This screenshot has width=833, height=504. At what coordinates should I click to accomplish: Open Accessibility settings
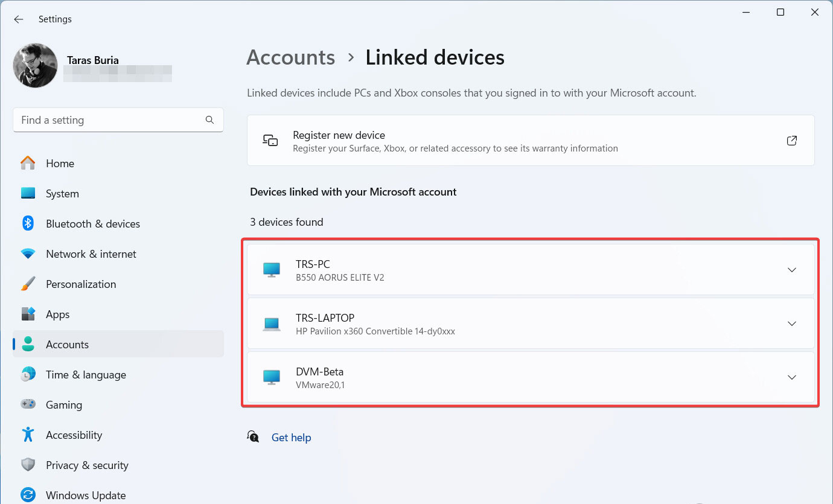coord(74,435)
